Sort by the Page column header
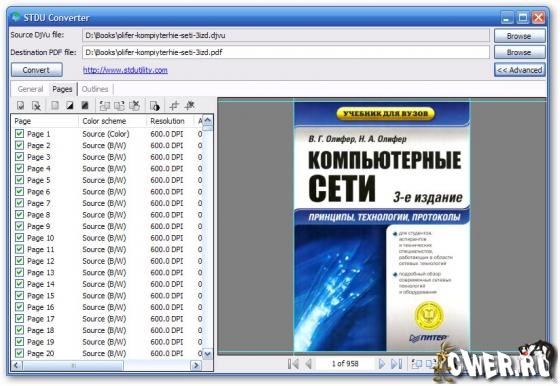The image size is (560, 386). click(x=45, y=121)
